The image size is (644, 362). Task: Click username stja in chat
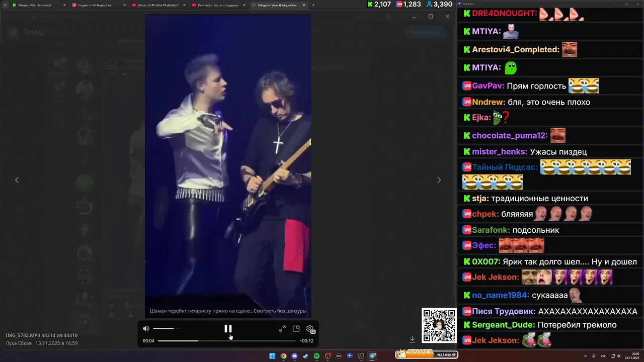tap(480, 199)
